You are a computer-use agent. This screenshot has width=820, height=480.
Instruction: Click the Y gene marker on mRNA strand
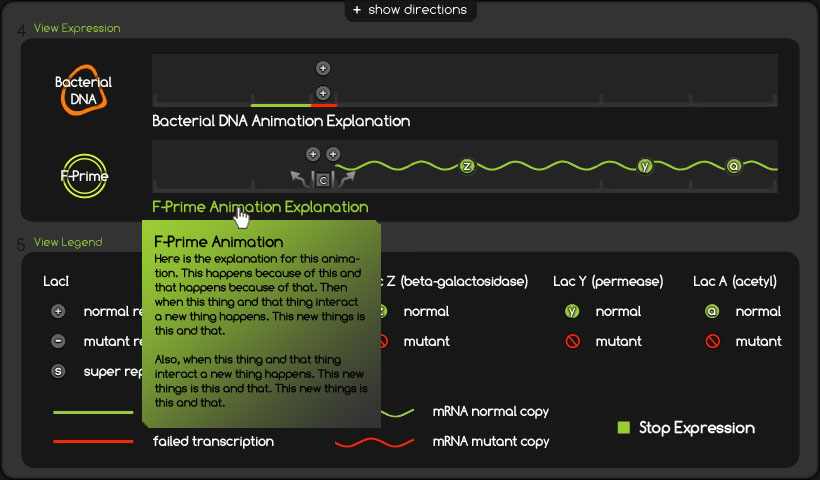[645, 166]
